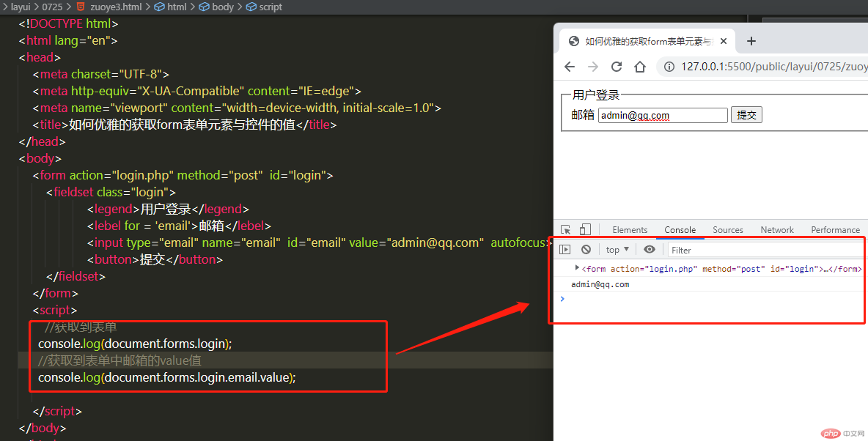Click the browser forward arrow
The width and height of the screenshot is (868, 441).
coord(593,67)
